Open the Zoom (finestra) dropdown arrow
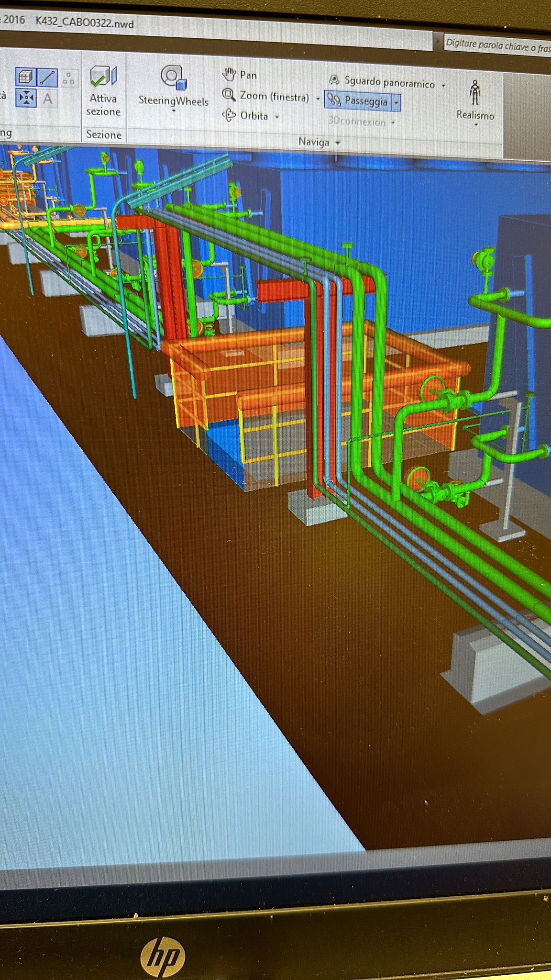The image size is (551, 980). (318, 99)
